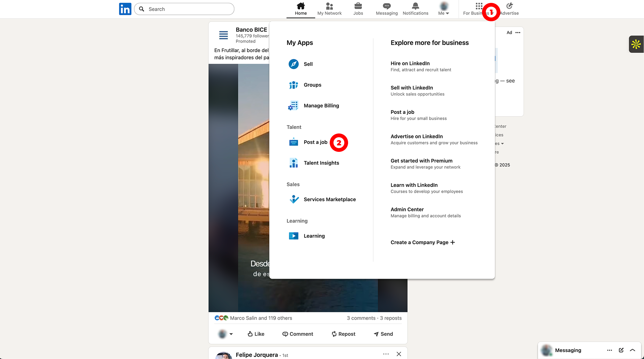Open the Messaging panel header

point(568,350)
